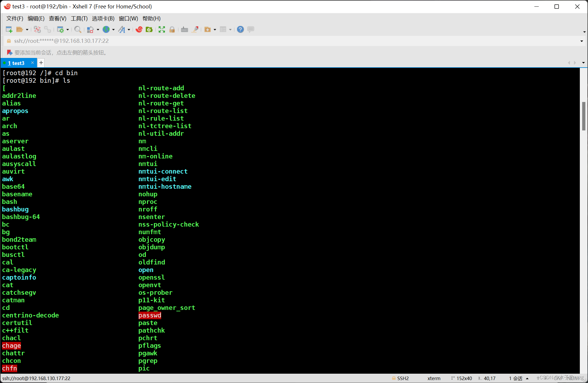Click the xterm status bar label
588x383 pixels.
[x=434, y=378]
